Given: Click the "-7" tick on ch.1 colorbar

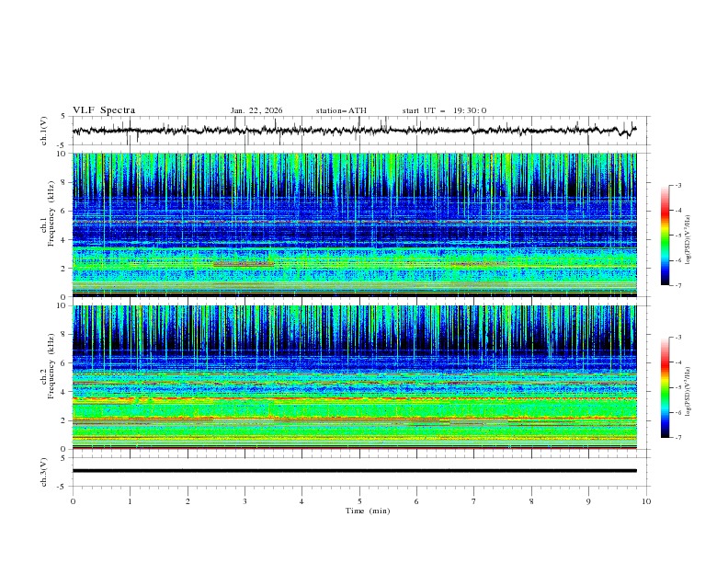Looking at the screenshot, I should click(677, 285).
